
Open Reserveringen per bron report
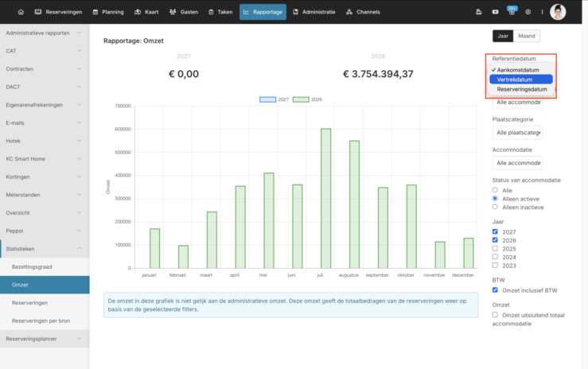coord(45,320)
